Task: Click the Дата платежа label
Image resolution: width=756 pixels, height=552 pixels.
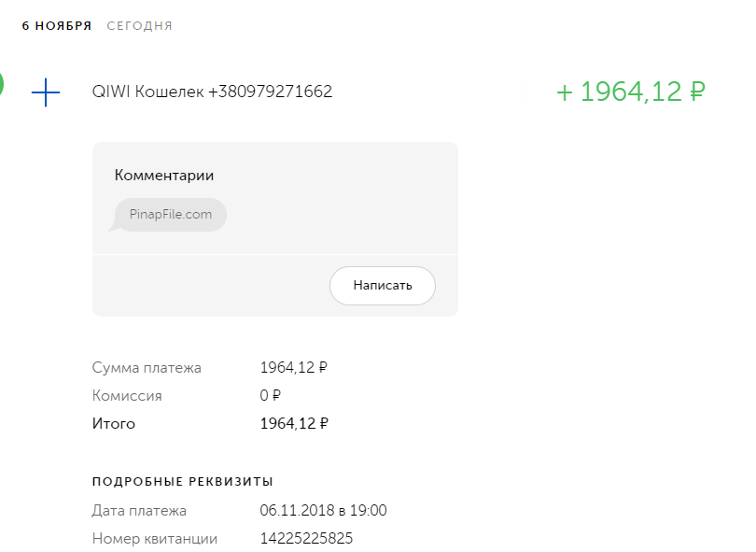Action: tap(139, 511)
